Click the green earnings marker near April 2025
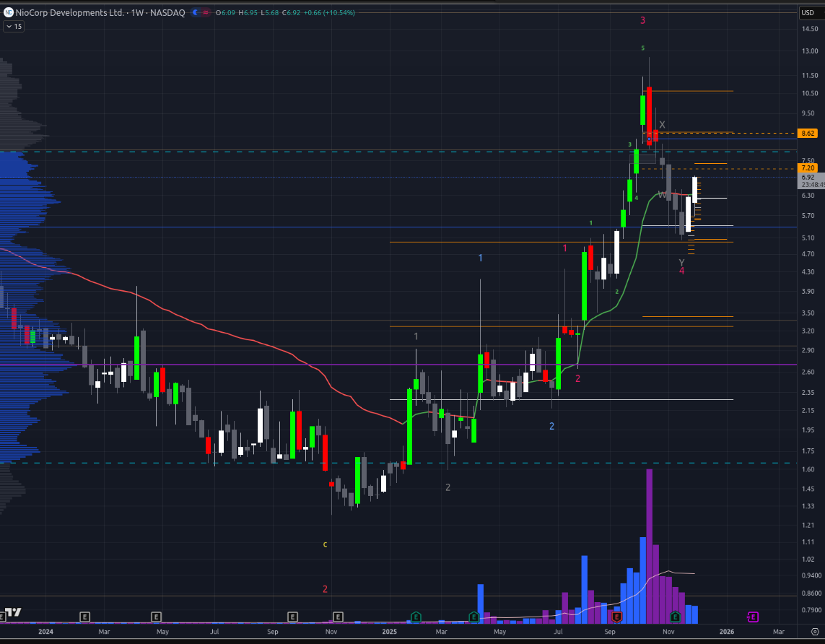The height and width of the screenshot is (644, 825). (473, 617)
